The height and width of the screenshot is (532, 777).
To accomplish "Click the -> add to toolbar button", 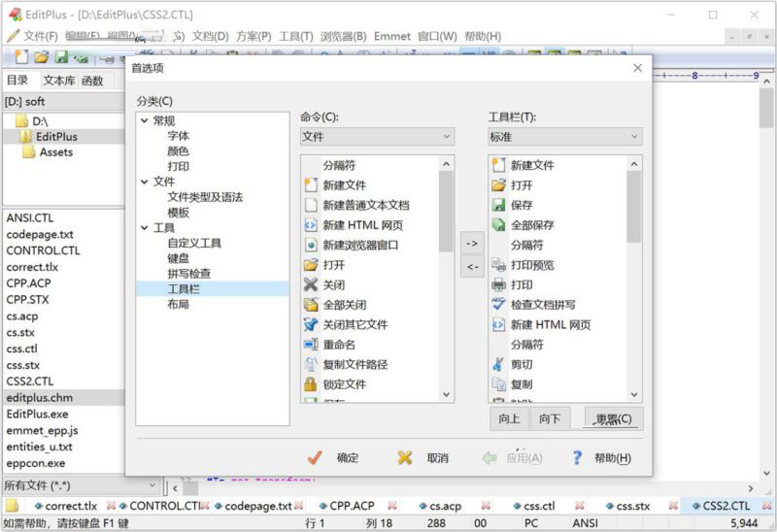I will 472,244.
